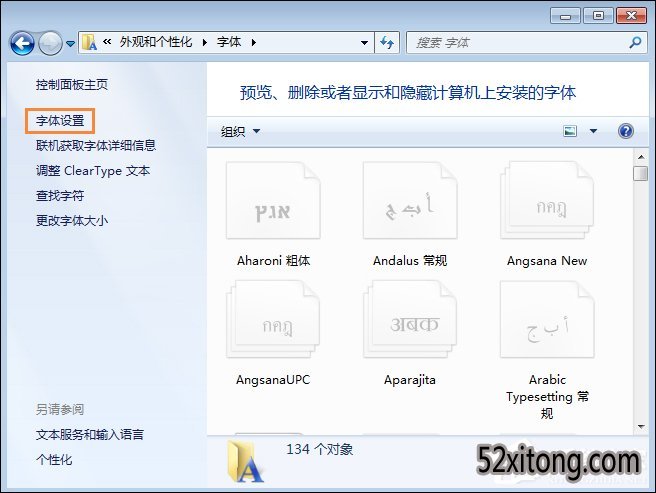The height and width of the screenshot is (493, 656).
Task: Click the Angsana New label
Action: pyautogui.click(x=547, y=261)
